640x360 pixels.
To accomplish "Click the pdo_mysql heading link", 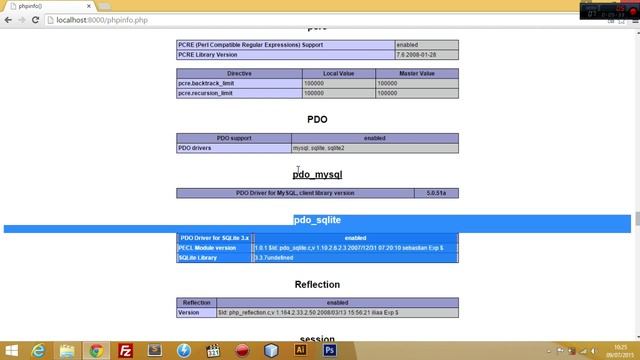I will coord(317,175).
